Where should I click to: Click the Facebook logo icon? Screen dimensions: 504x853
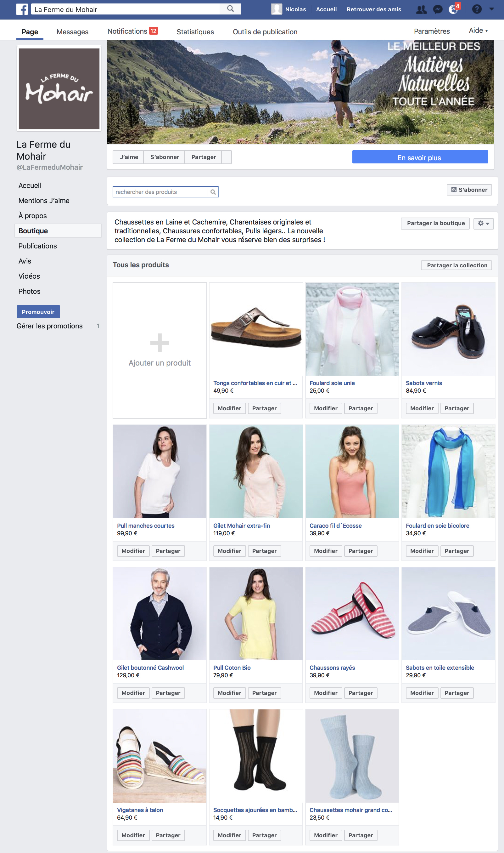point(22,9)
